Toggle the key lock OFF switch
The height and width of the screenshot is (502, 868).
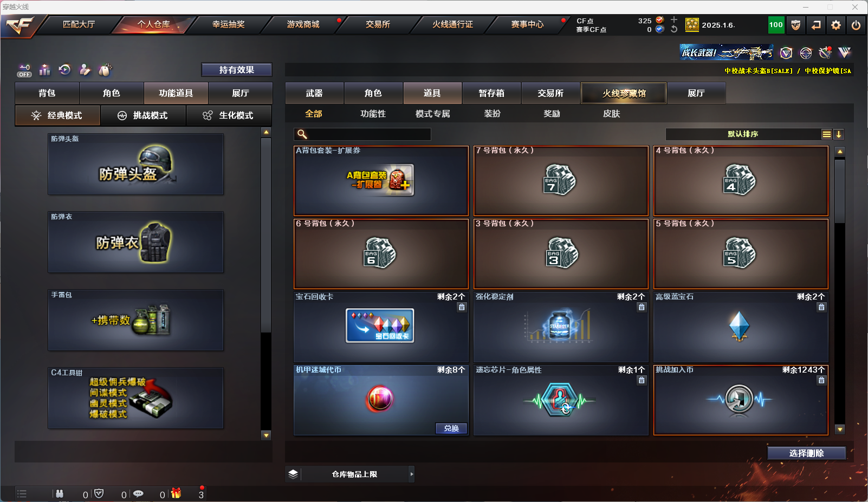tap(24, 71)
